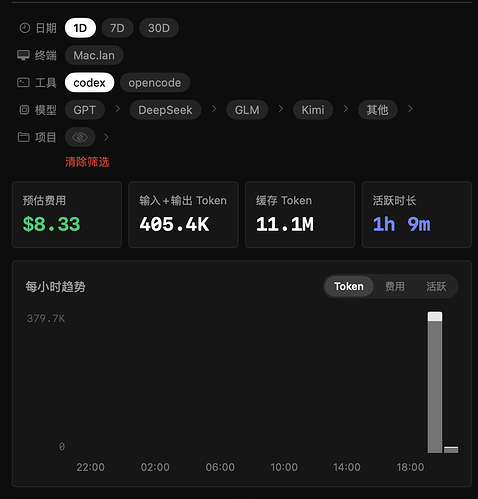478x499 pixels.
Task: Click the tallest bar in hourly chart
Action: [x=435, y=382]
